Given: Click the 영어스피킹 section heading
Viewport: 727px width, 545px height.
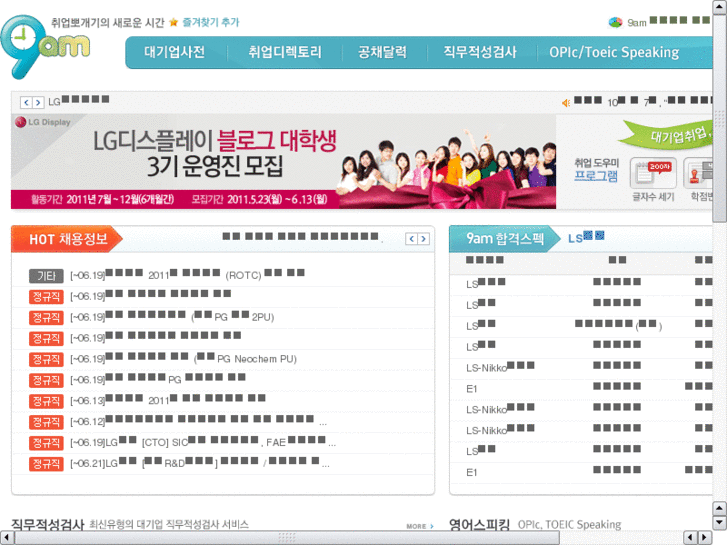Looking at the screenshot, I should tap(479, 524).
